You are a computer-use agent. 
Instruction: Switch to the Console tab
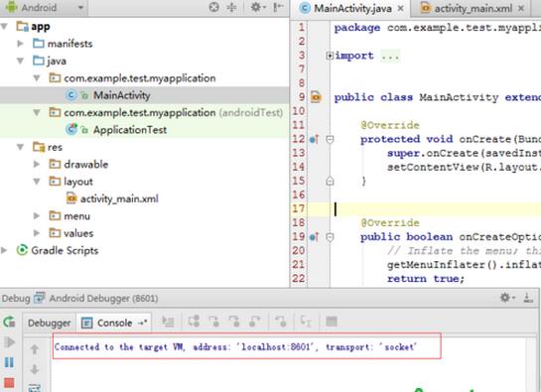pos(114,323)
